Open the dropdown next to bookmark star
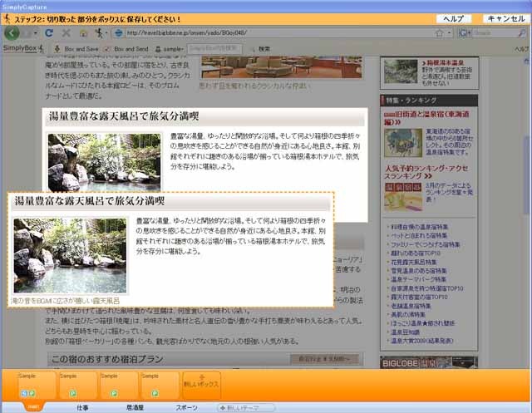The height and width of the screenshot is (413, 532). coord(449,33)
